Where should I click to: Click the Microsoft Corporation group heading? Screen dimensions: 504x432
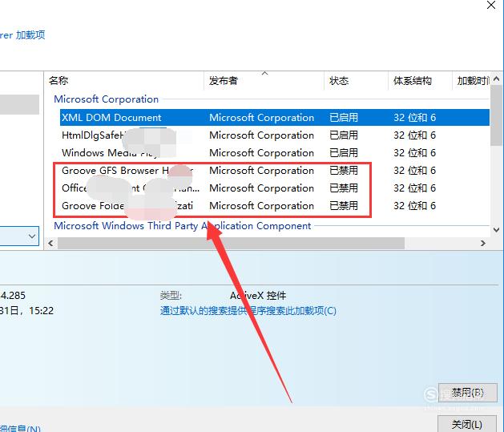(x=106, y=99)
